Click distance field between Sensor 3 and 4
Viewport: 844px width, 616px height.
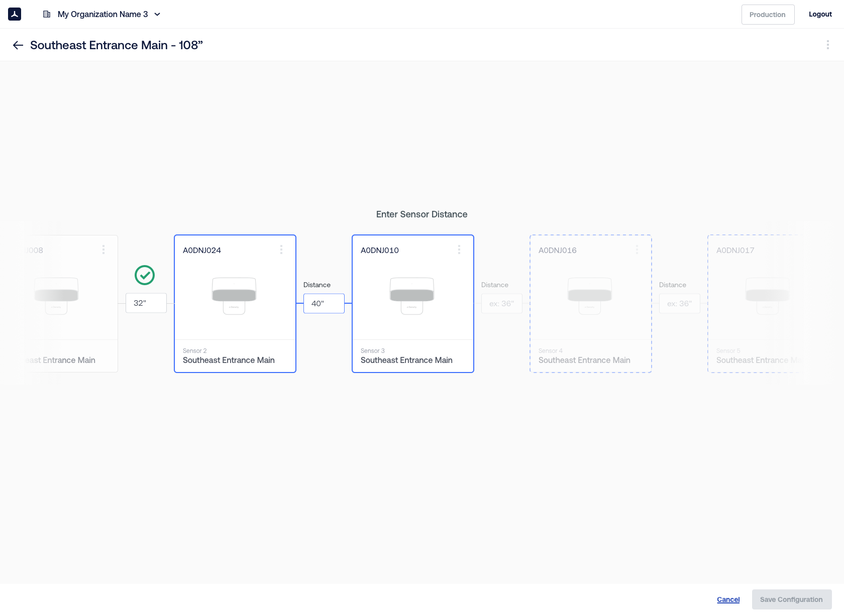501,304
